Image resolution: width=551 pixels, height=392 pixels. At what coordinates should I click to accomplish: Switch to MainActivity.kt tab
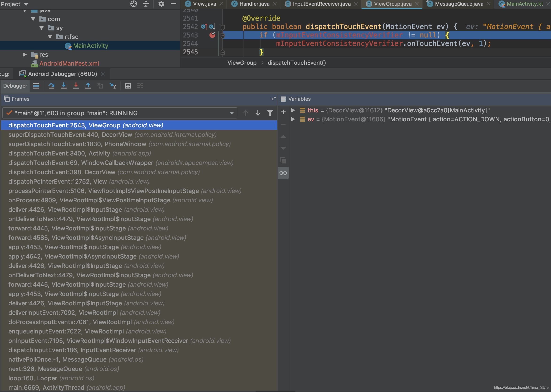tap(525, 4)
